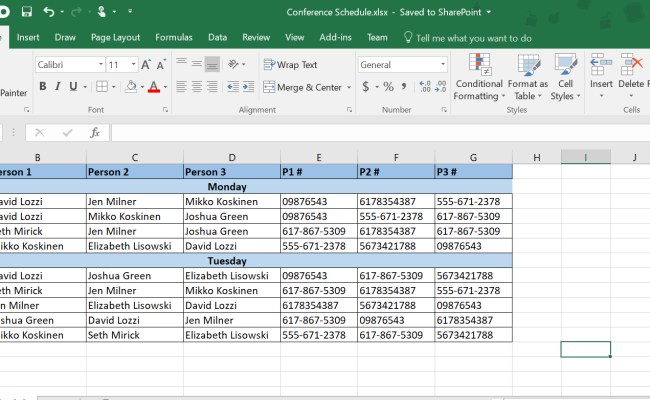Open the touch/mouse mode button
650x400 pixels.
pyautogui.click(x=102, y=12)
